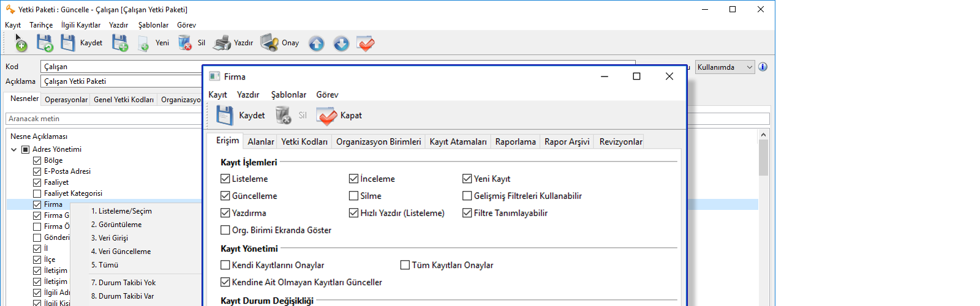Click the Yazdır printer icon
Screen dimensions: 980x306
(222, 43)
